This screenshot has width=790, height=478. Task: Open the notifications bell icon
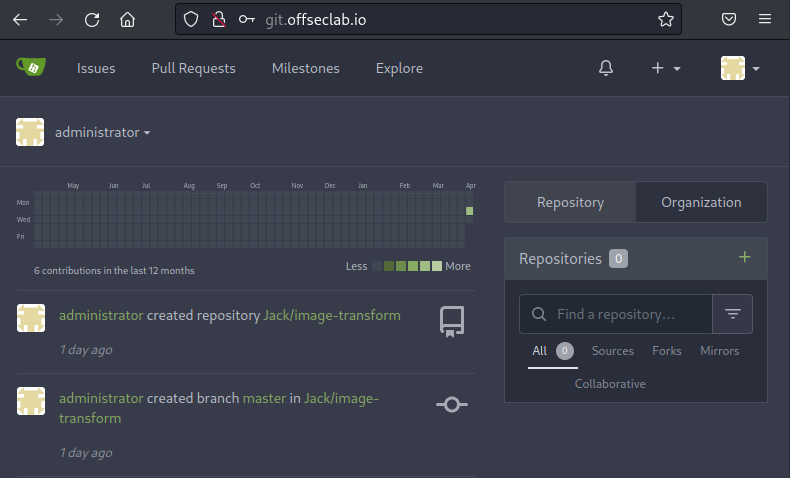[x=605, y=68]
